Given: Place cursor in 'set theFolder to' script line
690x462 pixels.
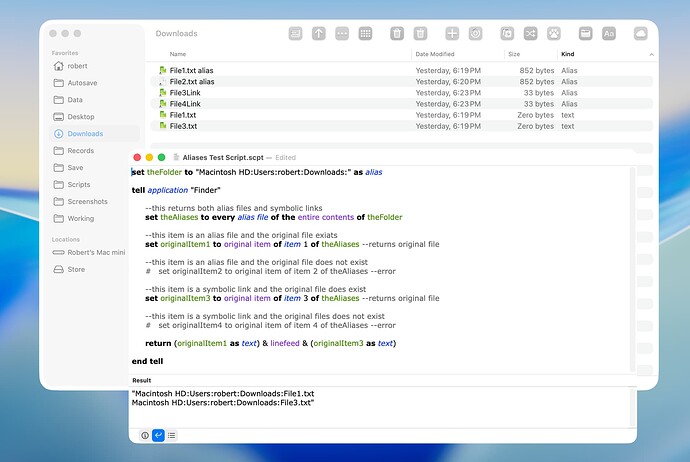Looking at the screenshot, I should point(257,172).
